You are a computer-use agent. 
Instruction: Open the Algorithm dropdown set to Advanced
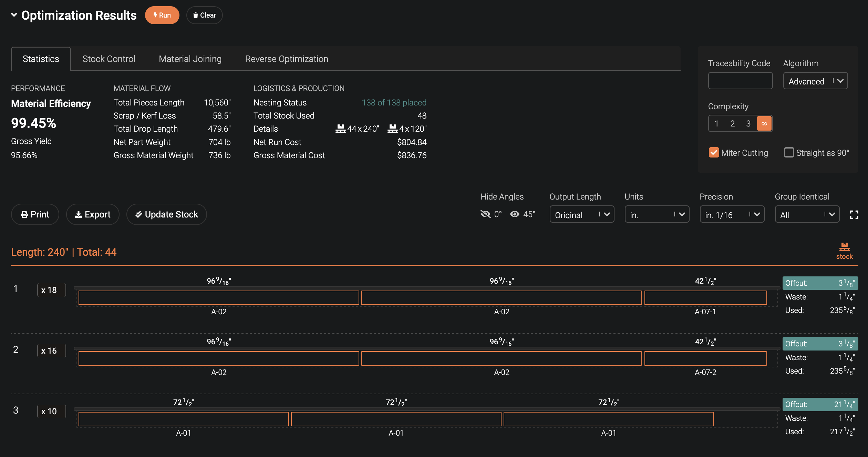point(815,81)
